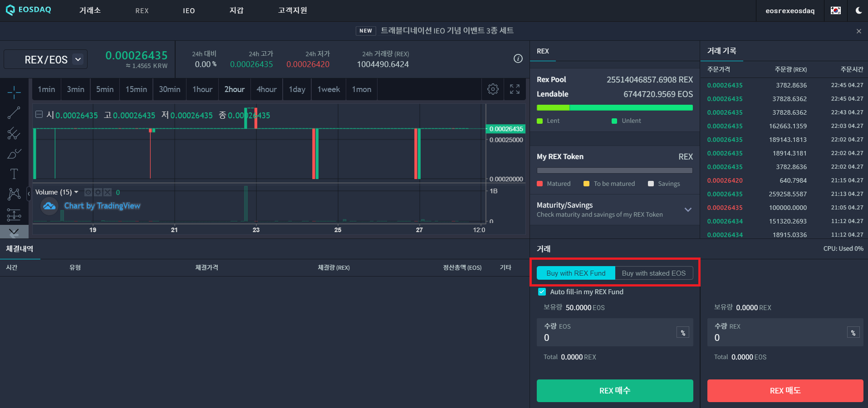Select the chart pattern tool
This screenshot has height=408, width=868.
point(14,194)
